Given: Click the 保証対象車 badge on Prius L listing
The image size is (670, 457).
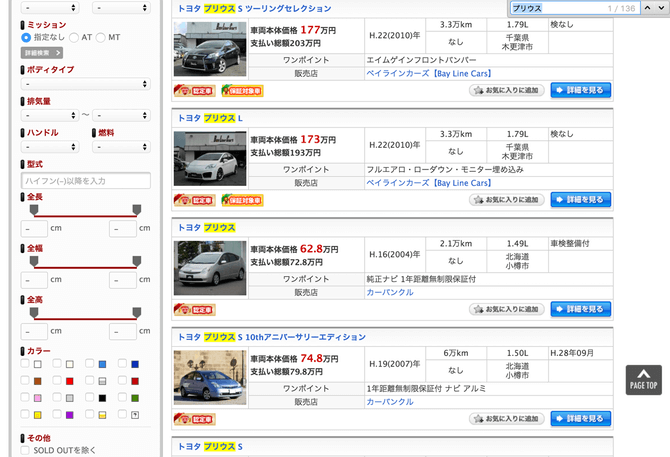Looking at the screenshot, I should (x=242, y=200).
